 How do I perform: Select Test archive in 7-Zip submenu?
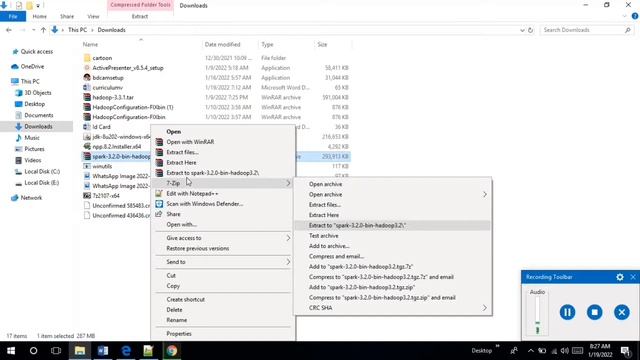point(392,236)
